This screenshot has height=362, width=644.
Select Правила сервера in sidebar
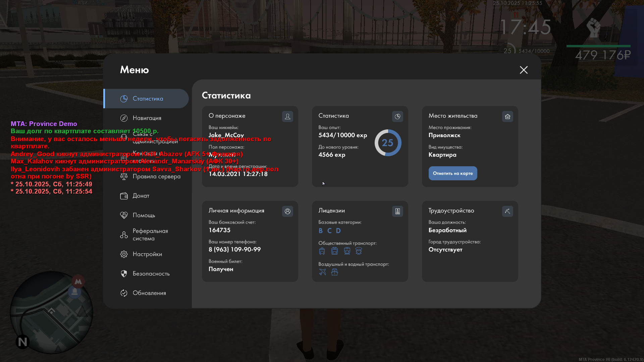[156, 176]
